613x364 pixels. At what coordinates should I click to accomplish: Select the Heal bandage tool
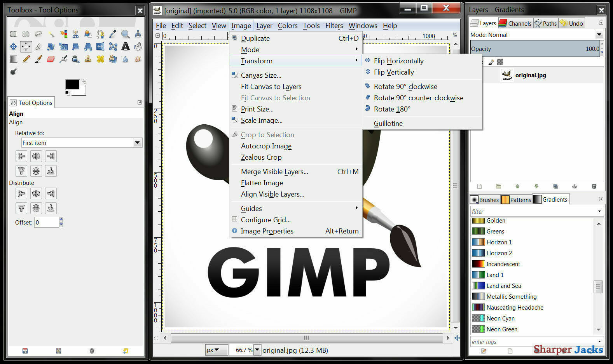pyautogui.click(x=100, y=59)
